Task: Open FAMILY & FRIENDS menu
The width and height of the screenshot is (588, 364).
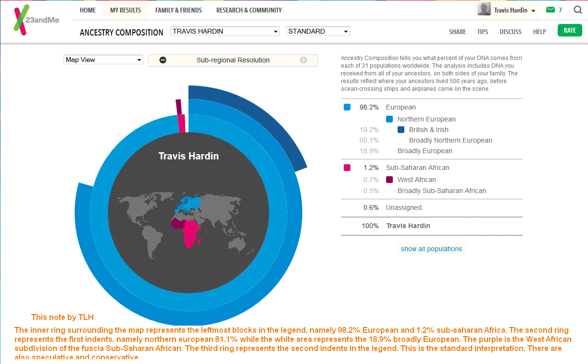Action: point(178,10)
